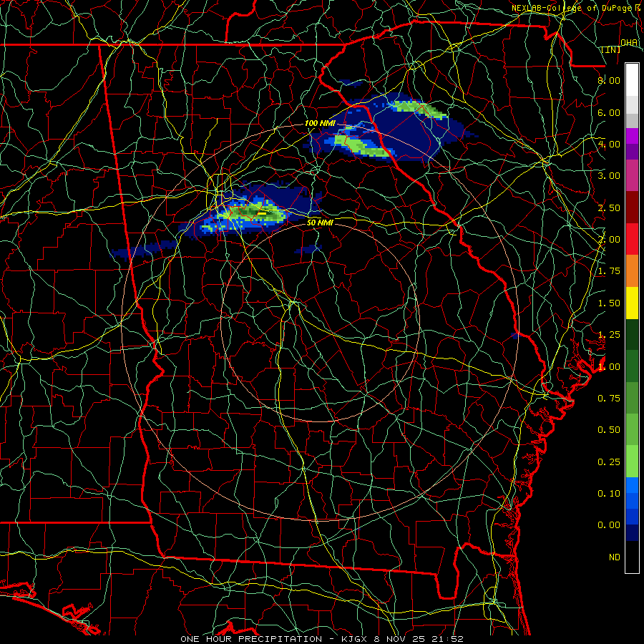Click the 50 NMI range ring label
The width and height of the screenshot is (644, 644).
coord(320,223)
